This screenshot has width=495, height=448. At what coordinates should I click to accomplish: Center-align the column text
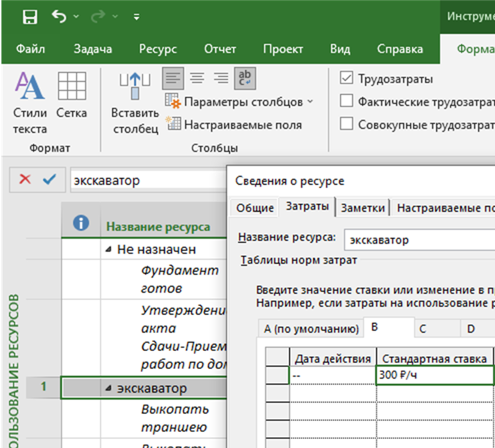pos(197,78)
